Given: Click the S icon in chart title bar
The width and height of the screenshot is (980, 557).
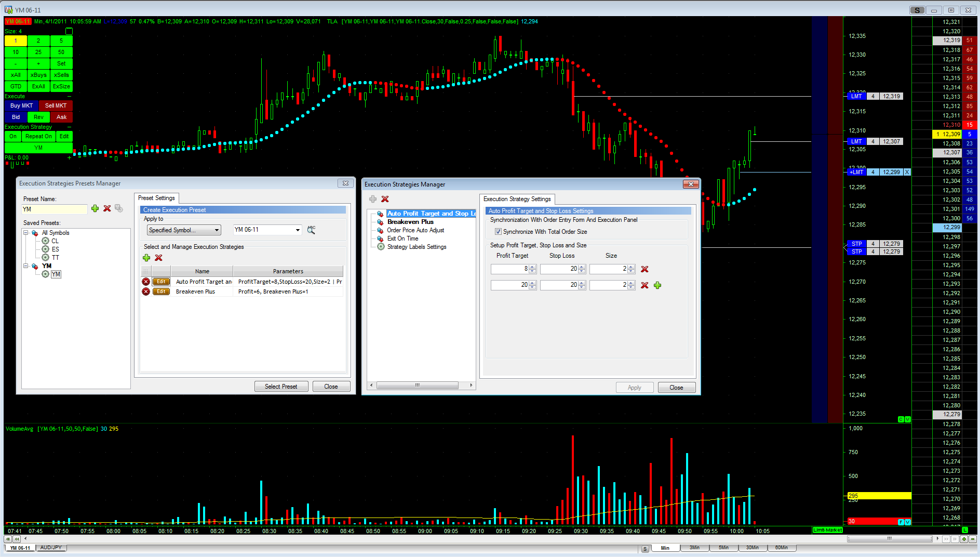Looking at the screenshot, I should point(917,10).
